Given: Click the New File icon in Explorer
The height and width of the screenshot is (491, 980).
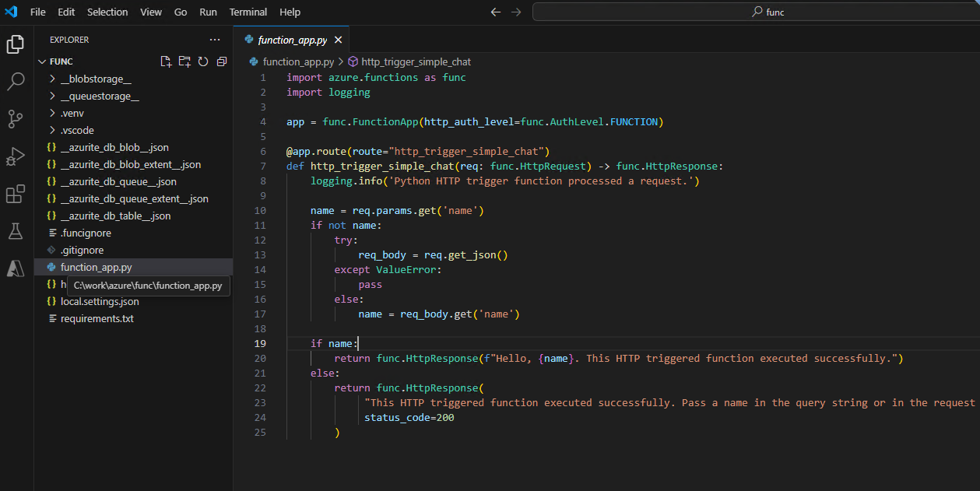Looking at the screenshot, I should 166,61.
